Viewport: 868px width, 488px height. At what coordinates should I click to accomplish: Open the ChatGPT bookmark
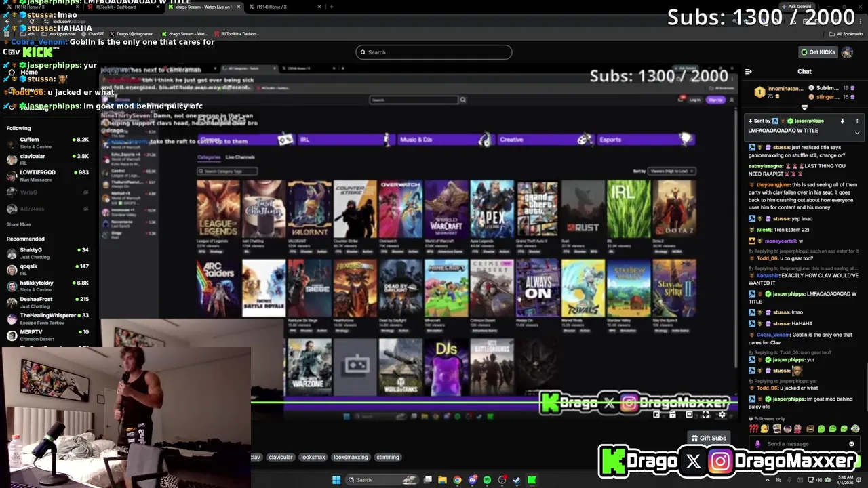(93, 33)
